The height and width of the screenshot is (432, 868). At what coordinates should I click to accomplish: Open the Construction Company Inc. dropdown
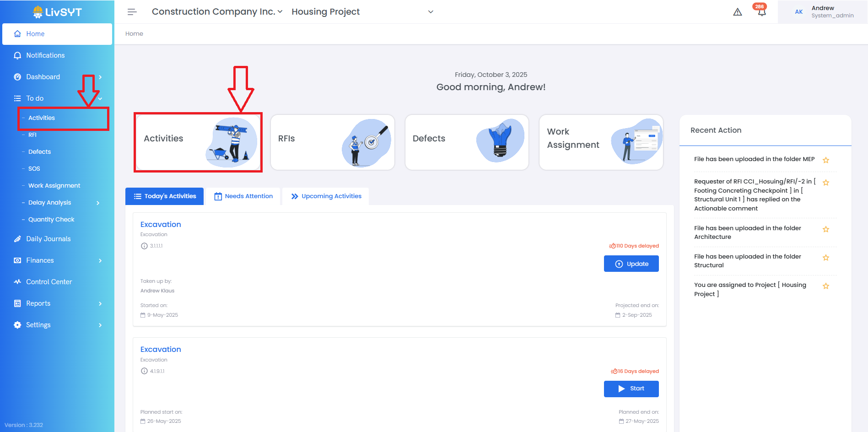[x=217, y=12]
